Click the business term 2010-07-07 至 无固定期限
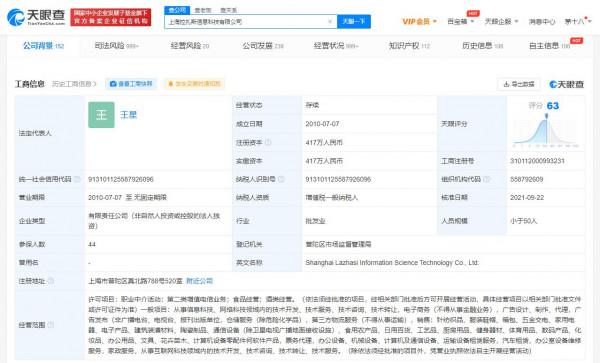The image size is (600, 363). coord(127,197)
